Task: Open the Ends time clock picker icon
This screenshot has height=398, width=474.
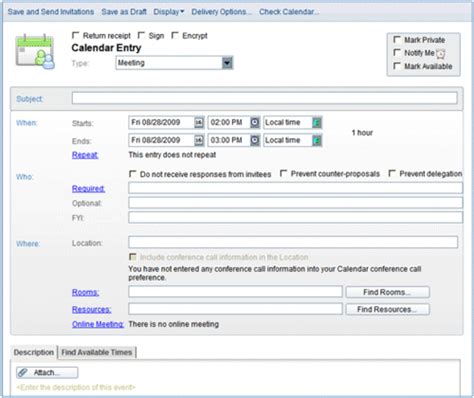Action: (255, 140)
